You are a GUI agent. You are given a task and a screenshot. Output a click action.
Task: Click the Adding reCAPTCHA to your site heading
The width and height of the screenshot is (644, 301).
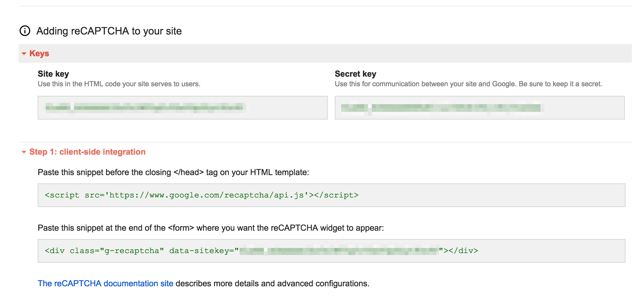[x=109, y=31]
